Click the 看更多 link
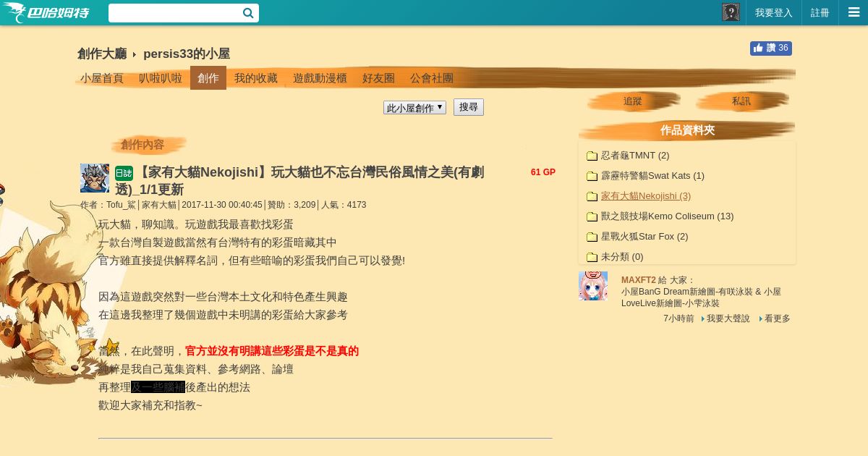This screenshot has width=868, height=456. click(777, 318)
